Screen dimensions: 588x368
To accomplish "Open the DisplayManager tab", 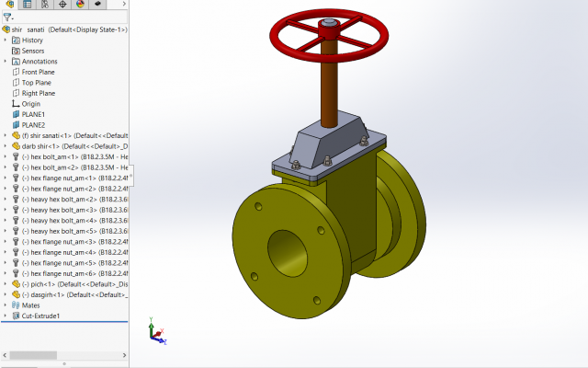I will pyautogui.click(x=79, y=5).
